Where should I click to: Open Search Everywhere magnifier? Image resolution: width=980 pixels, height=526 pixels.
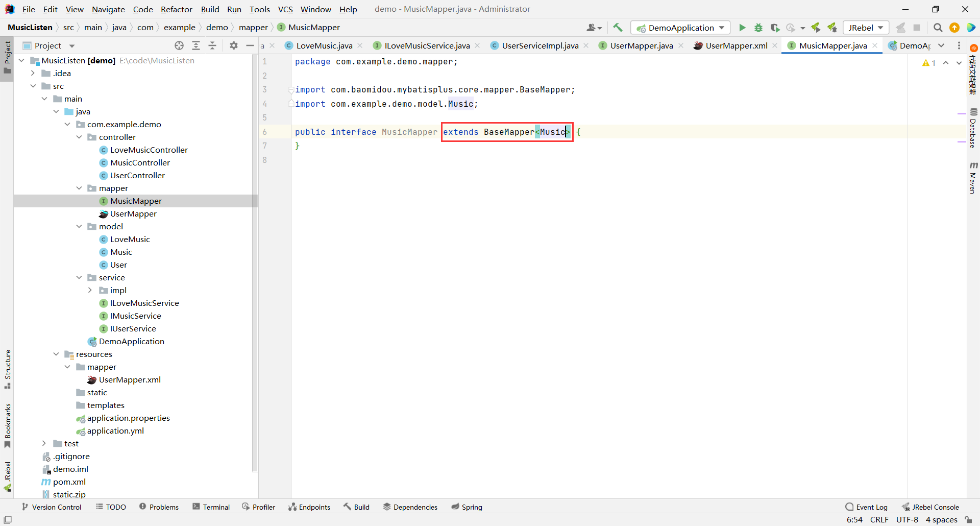tap(938, 28)
